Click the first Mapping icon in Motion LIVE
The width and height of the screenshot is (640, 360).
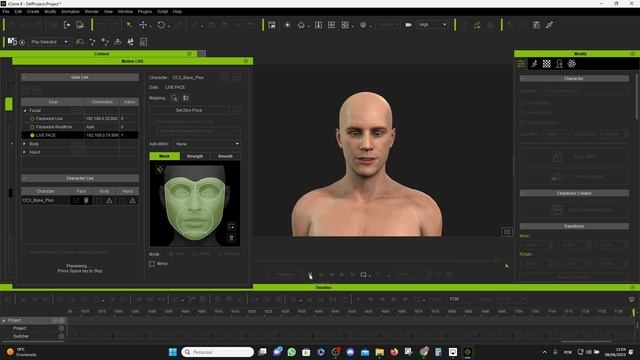(174, 98)
